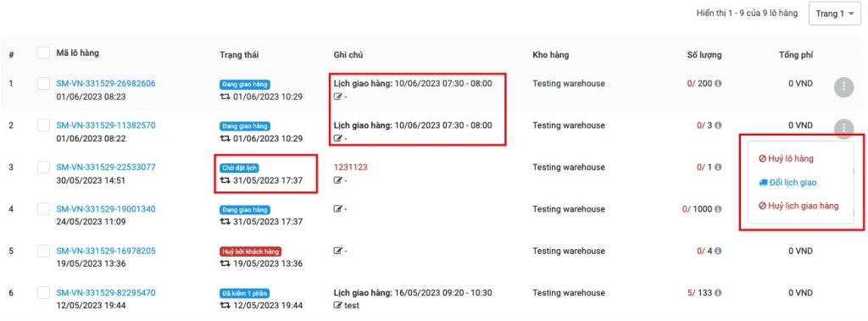The image size is (868, 321).
Task: Click info icon beside quantity 0/ 200
Action: point(718,84)
